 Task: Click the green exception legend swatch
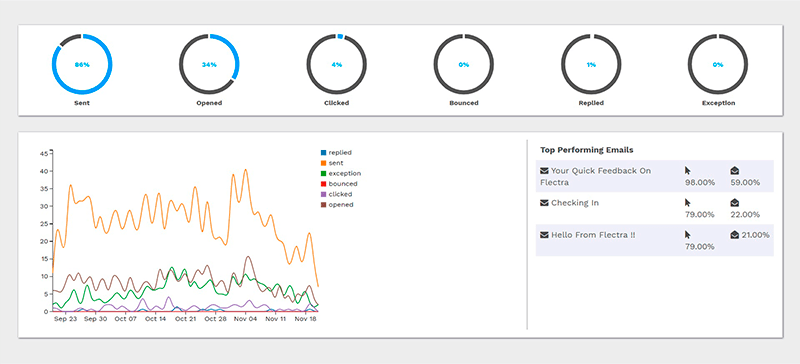pyautogui.click(x=323, y=174)
